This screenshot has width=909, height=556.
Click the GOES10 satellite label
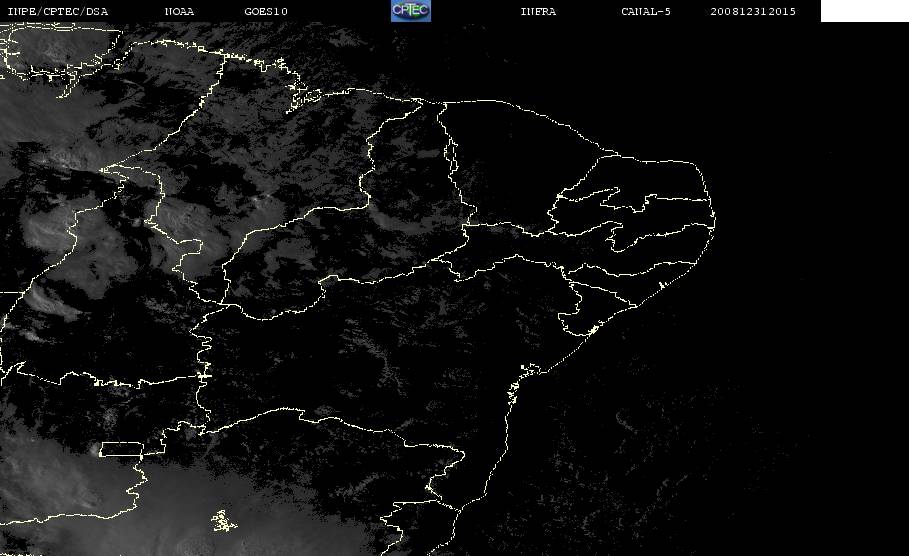click(x=266, y=12)
